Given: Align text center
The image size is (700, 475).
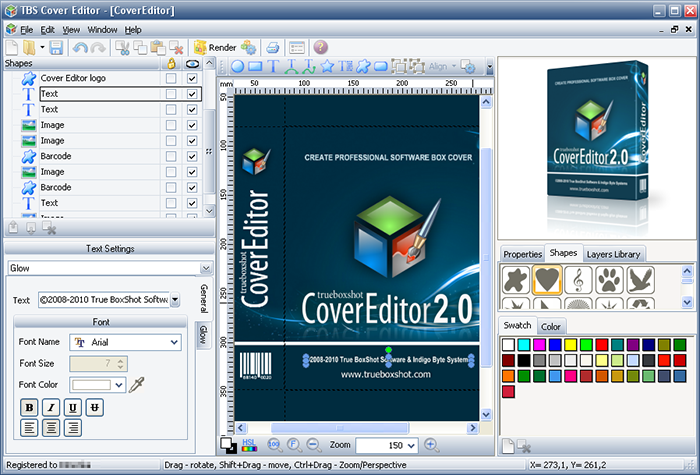Looking at the screenshot, I should point(51,428).
